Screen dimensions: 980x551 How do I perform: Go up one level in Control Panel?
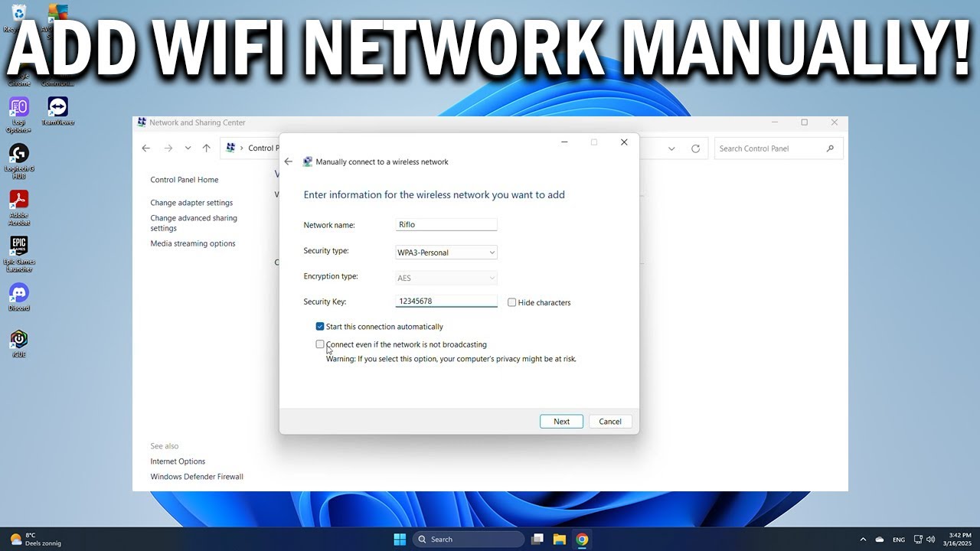(x=207, y=148)
